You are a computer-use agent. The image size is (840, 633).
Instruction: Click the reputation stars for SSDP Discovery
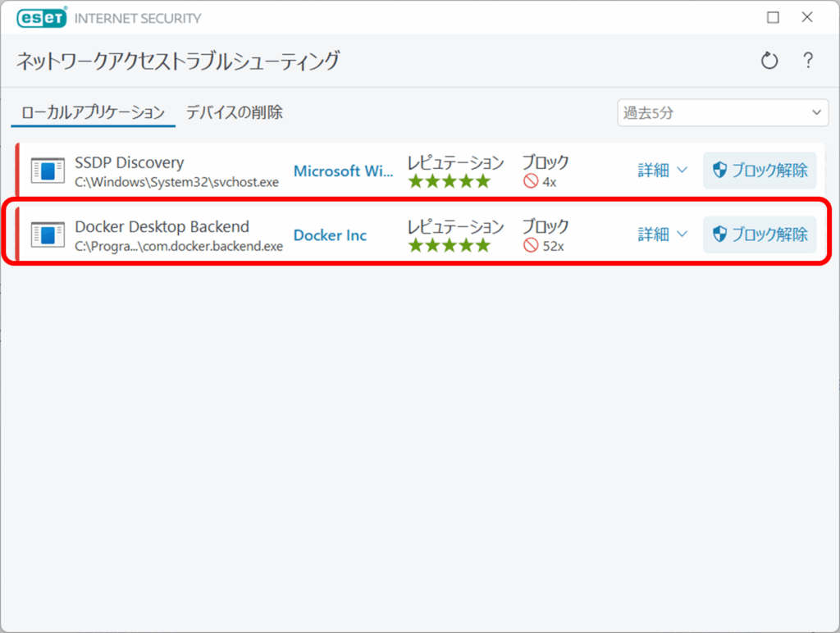450,181
